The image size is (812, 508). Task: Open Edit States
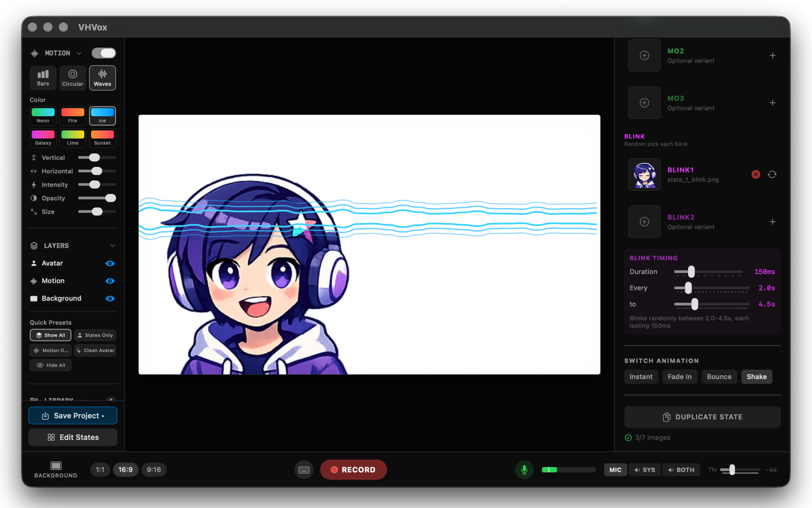pyautogui.click(x=73, y=437)
